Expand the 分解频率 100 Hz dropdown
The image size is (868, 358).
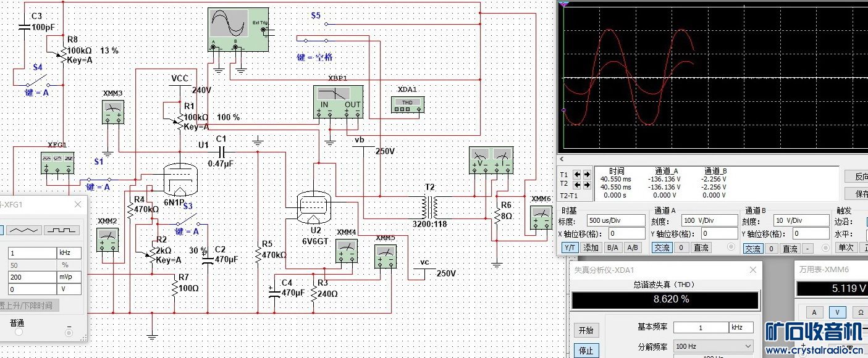[x=714, y=346]
